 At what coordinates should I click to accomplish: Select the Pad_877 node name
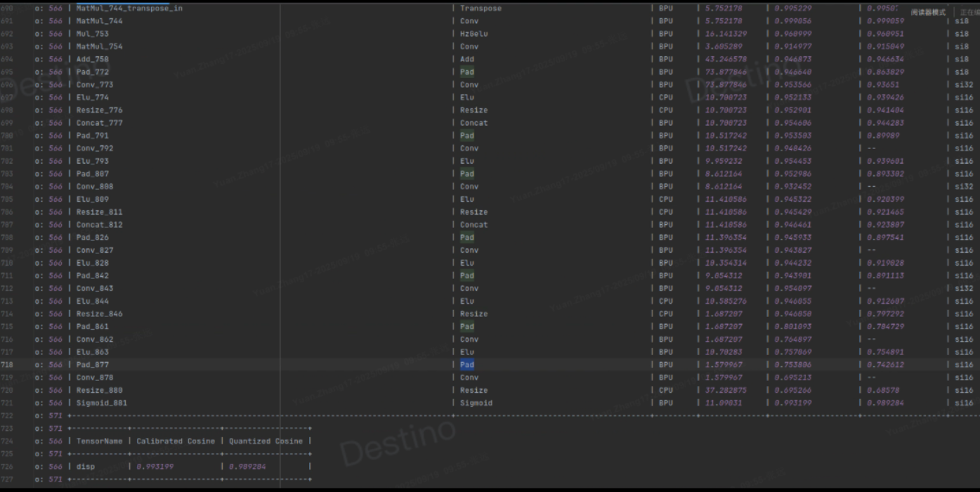point(93,365)
